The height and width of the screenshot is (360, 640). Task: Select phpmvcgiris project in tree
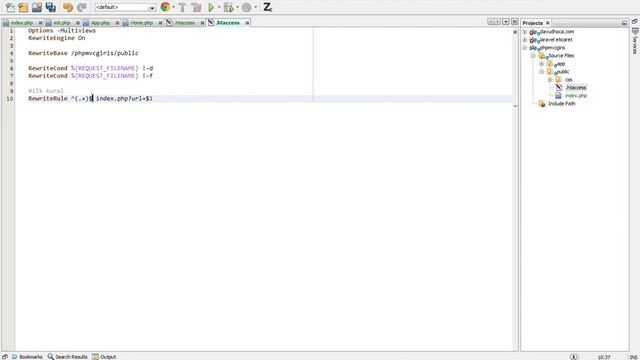tap(553, 48)
